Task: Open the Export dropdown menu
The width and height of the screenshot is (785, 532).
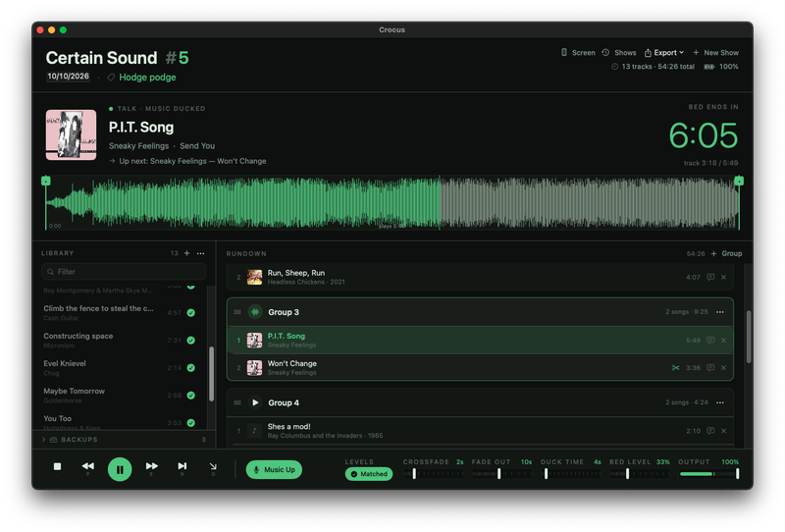Action: 664,53
